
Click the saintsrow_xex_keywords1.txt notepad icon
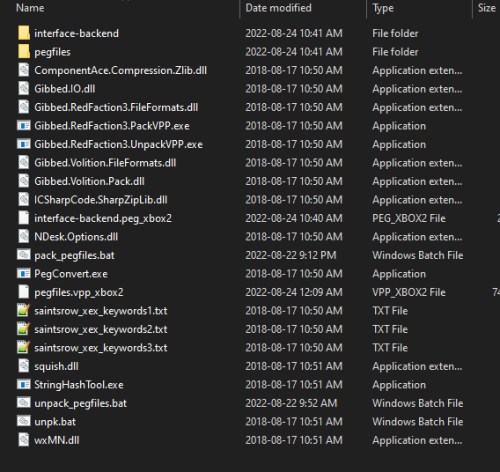point(23,310)
